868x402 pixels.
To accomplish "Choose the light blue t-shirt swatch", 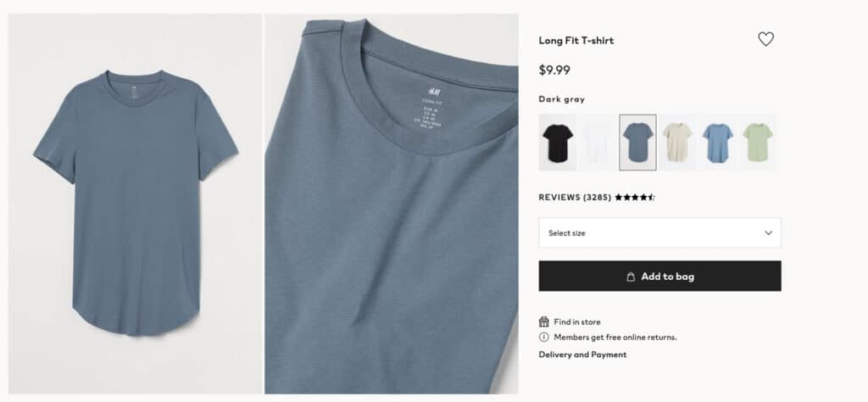I will 717,142.
